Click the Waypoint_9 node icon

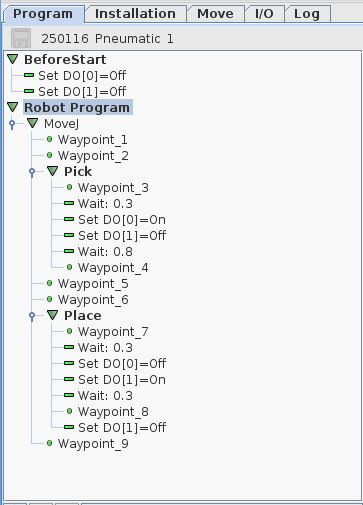49,443
